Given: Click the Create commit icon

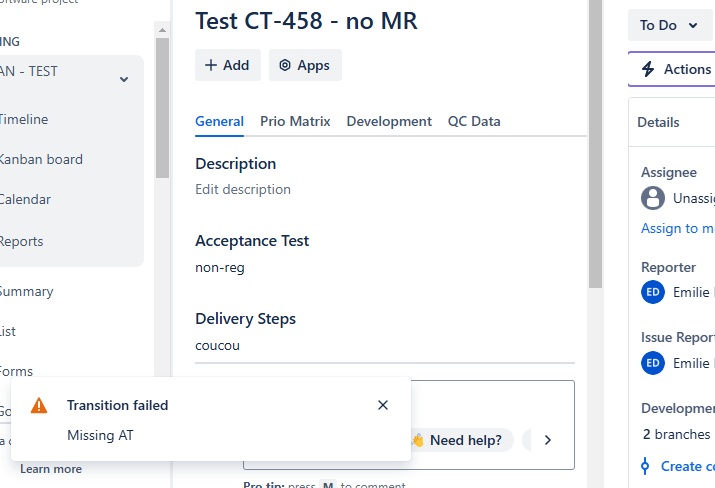Looking at the screenshot, I should [x=645, y=466].
